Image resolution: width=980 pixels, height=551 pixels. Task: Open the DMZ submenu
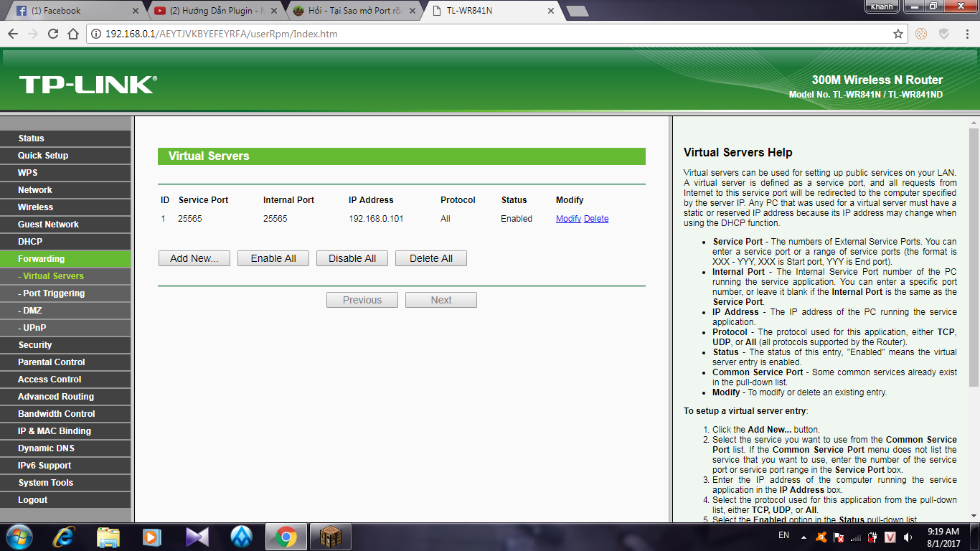65,311
